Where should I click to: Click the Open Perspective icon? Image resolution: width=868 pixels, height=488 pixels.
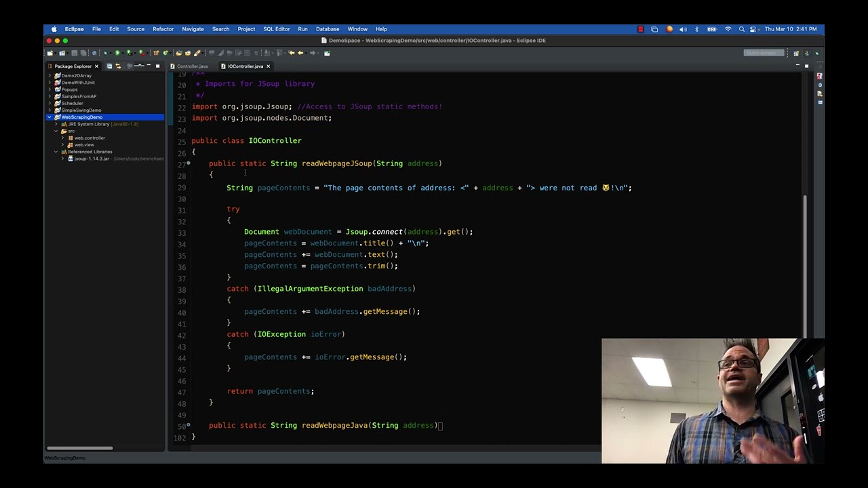(796, 53)
